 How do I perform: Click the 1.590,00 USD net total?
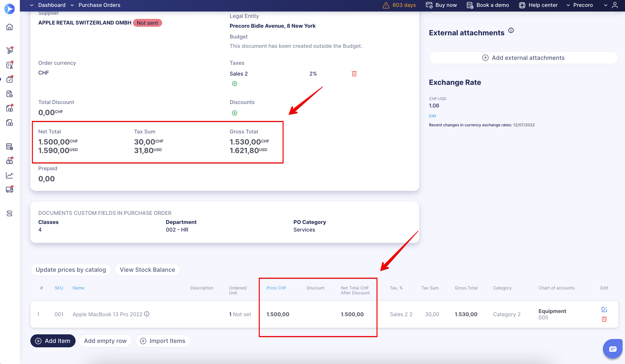(58, 150)
